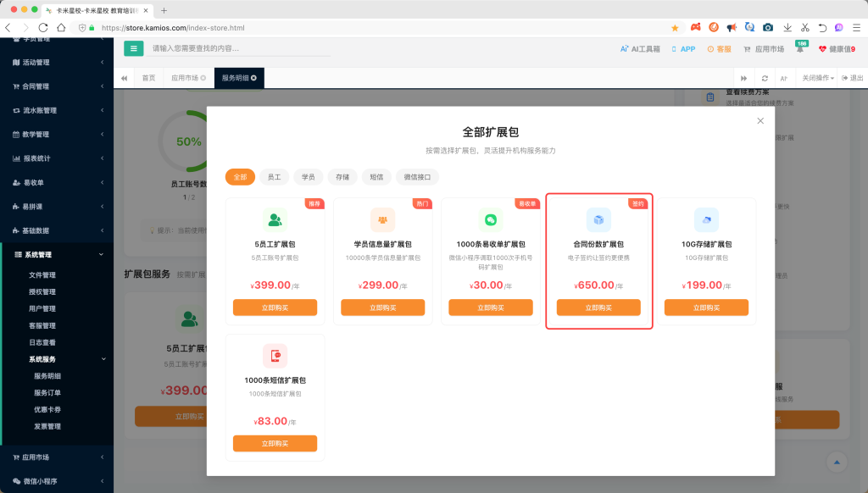Select the 存储 filter pill

pyautogui.click(x=342, y=177)
